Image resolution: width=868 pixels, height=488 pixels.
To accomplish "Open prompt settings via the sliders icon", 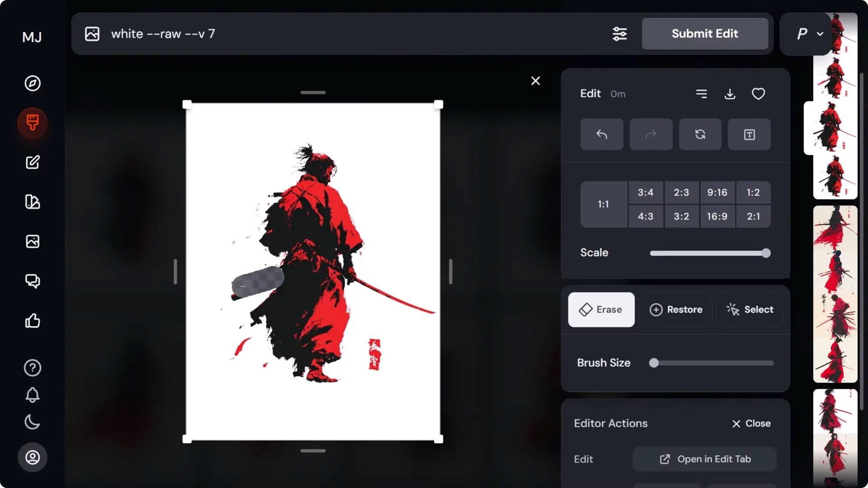I will coord(620,34).
